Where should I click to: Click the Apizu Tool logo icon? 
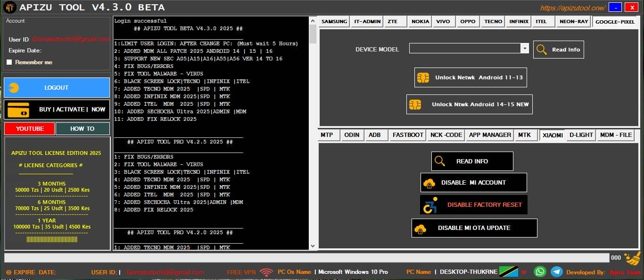(x=9, y=8)
